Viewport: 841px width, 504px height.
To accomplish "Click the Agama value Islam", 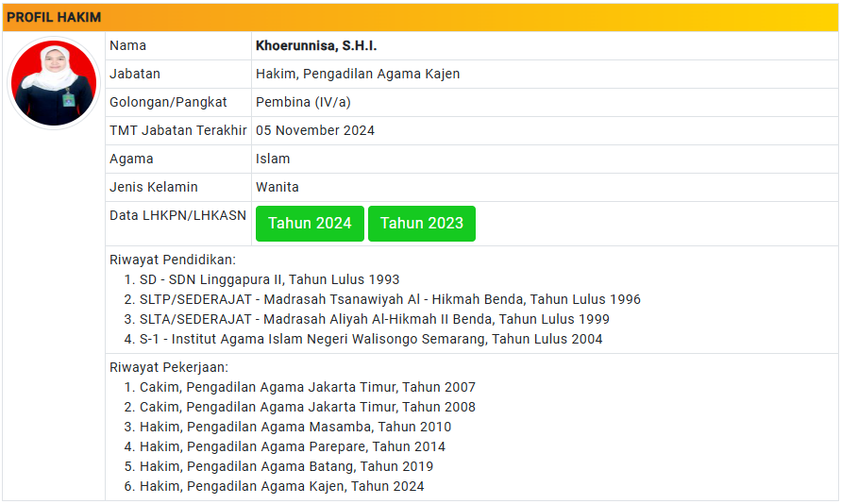I will click(x=273, y=159).
